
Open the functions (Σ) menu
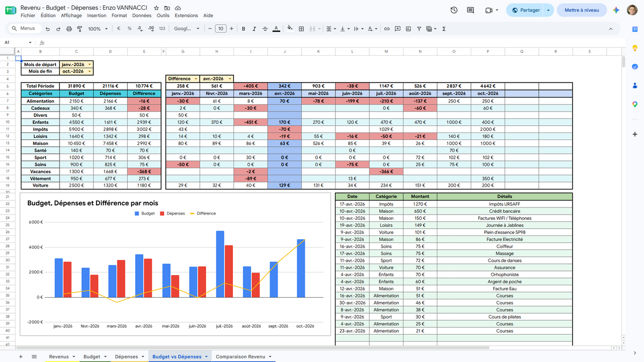coord(444,29)
